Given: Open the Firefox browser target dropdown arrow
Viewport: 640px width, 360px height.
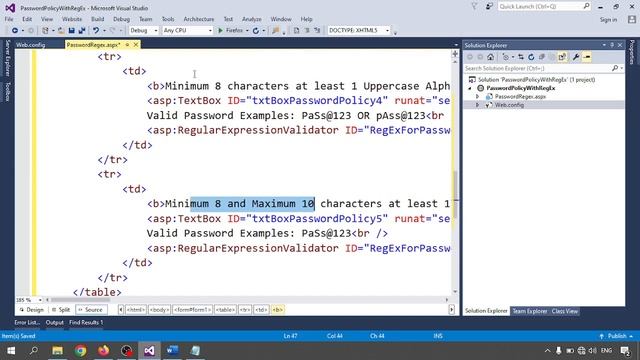Looking at the screenshot, I should pos(247,31).
